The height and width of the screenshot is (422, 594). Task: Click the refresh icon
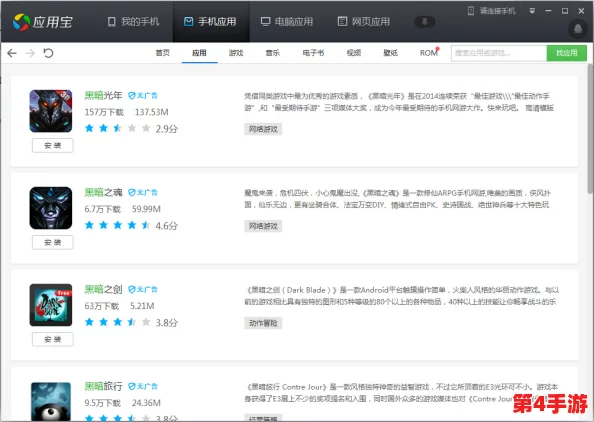(x=48, y=53)
